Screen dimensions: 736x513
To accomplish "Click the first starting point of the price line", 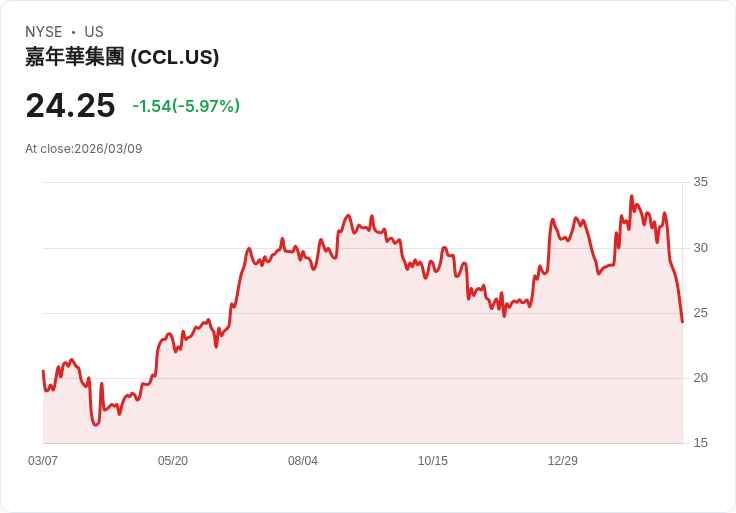I will pos(43,371).
